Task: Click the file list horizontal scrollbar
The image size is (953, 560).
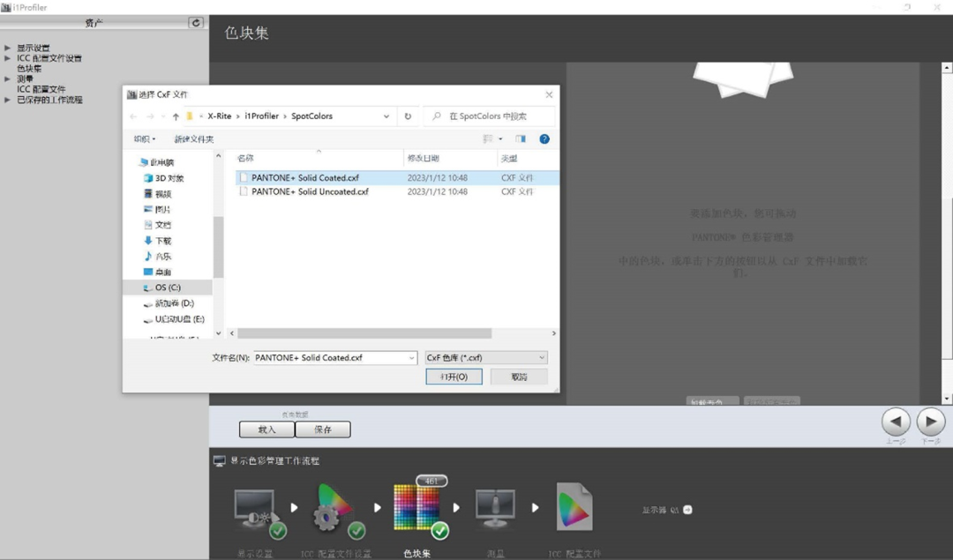Action: coord(364,333)
